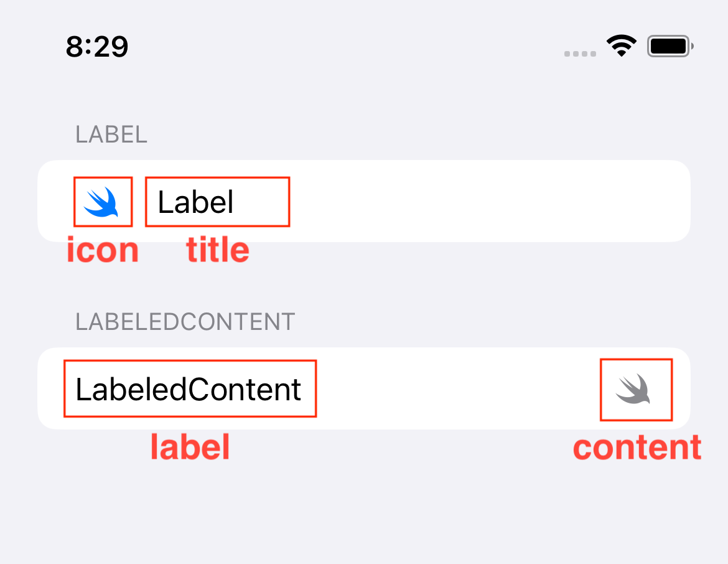Tap the cellular signal dots
The image size is (728, 564).
pyautogui.click(x=580, y=54)
